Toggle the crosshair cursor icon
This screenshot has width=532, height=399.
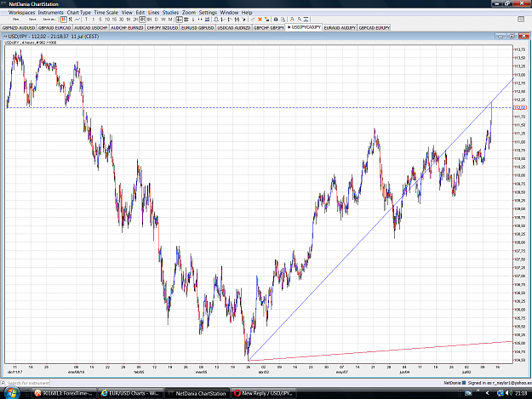coord(179,20)
